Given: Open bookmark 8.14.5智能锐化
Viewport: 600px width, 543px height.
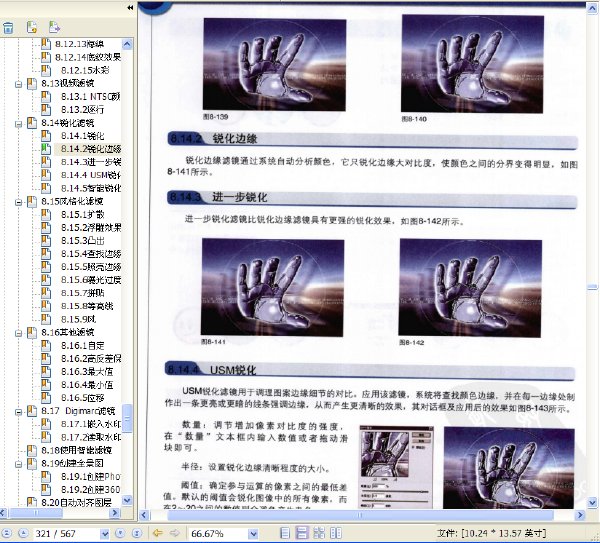Looking at the screenshot, I should click(x=91, y=188).
